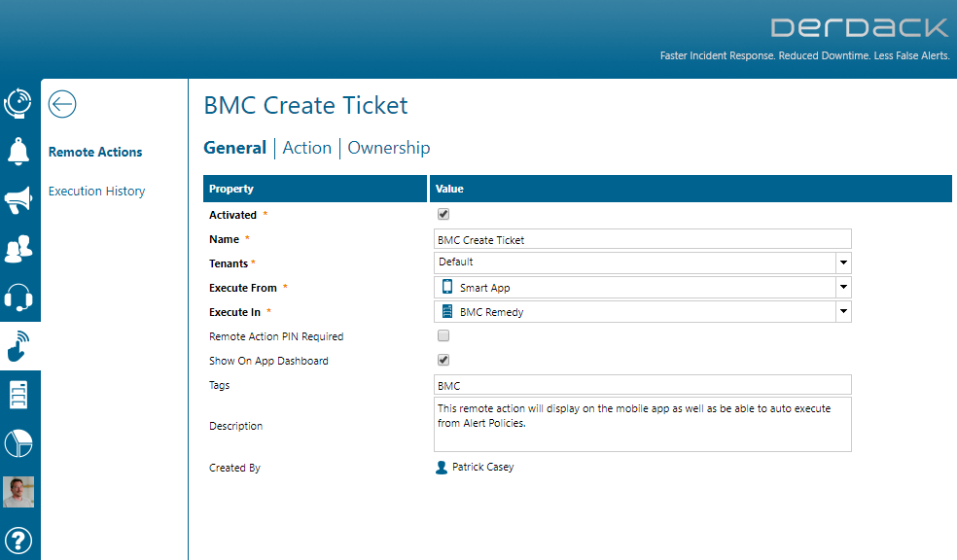The width and height of the screenshot is (957, 560).
Task: Open Execution History link
Action: (97, 191)
